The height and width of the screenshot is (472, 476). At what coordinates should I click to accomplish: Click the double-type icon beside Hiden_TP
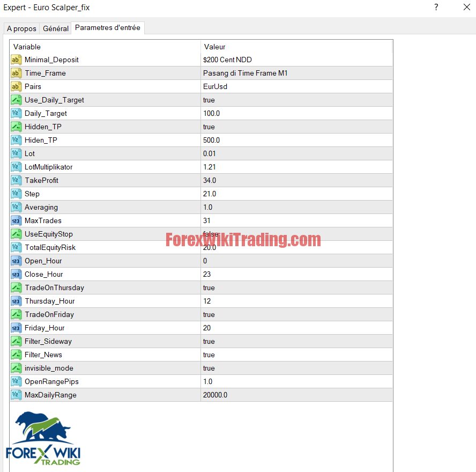(16, 140)
